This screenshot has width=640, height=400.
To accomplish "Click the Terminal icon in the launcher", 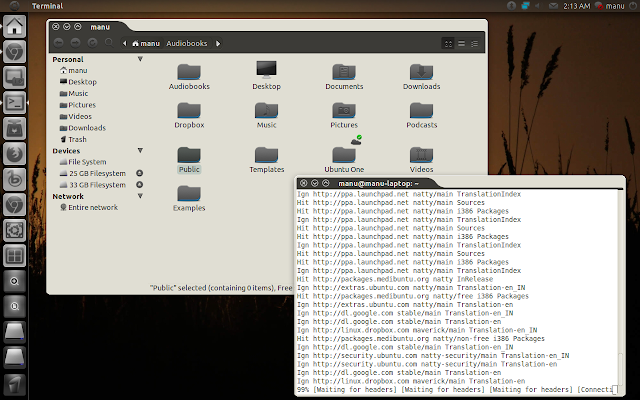I will point(15,102).
